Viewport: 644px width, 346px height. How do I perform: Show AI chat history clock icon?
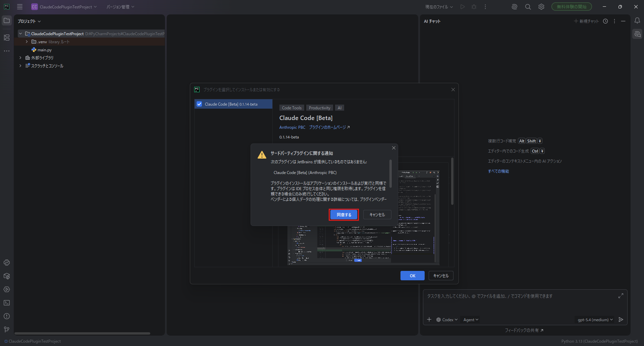pyautogui.click(x=605, y=21)
